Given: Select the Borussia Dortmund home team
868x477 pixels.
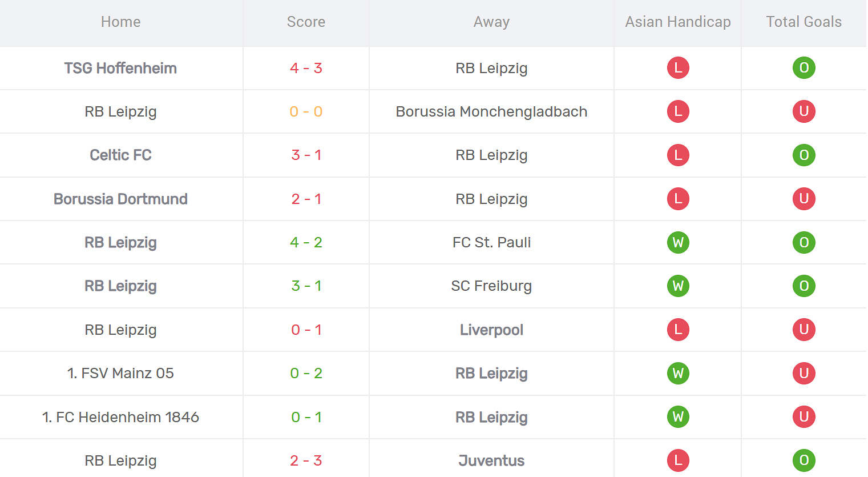Looking at the screenshot, I should (x=120, y=199).
